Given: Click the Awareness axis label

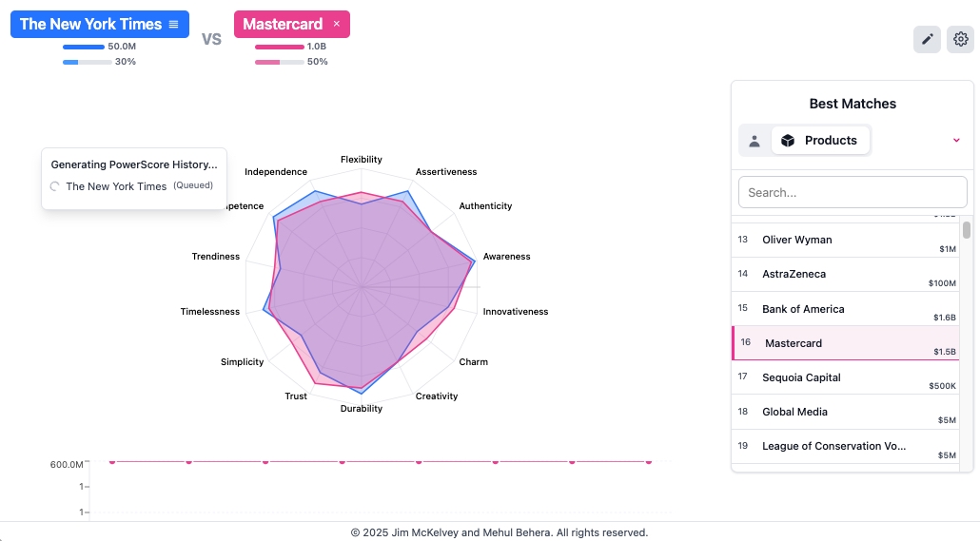Looking at the screenshot, I should 507,257.
